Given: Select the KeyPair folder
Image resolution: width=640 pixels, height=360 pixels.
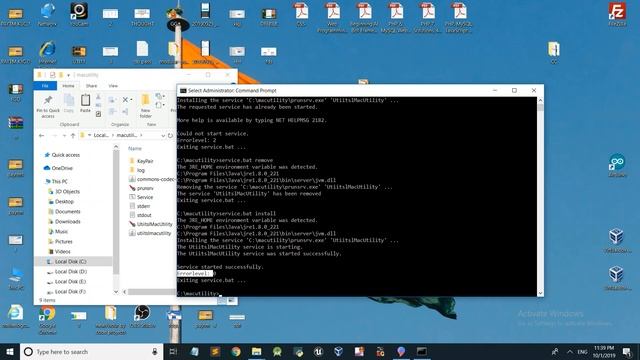Looking at the screenshot, I should point(145,161).
